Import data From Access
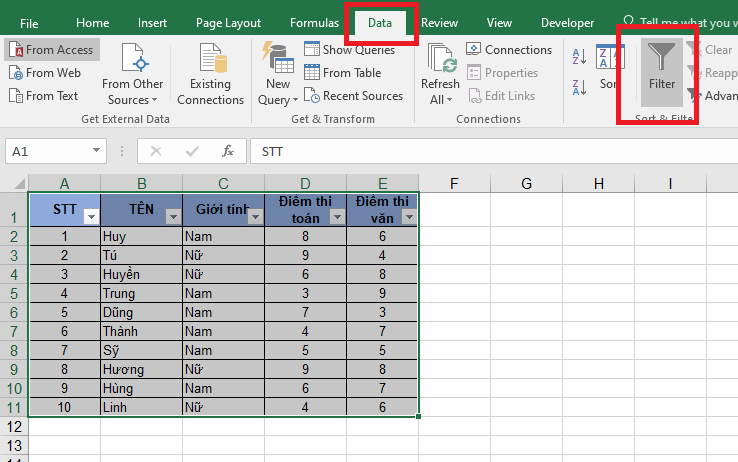 [51, 50]
